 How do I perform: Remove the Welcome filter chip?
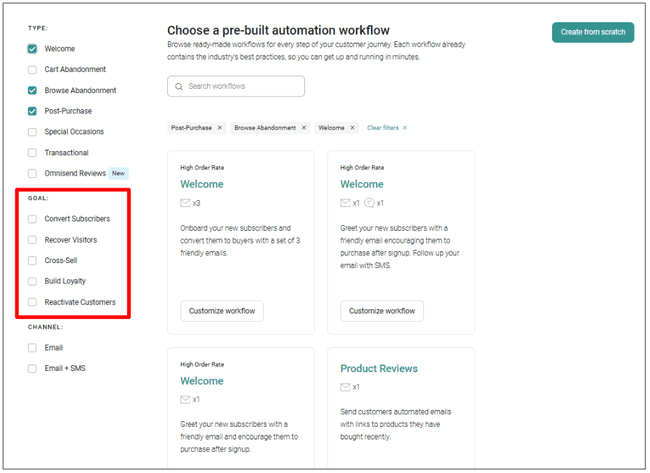[353, 128]
